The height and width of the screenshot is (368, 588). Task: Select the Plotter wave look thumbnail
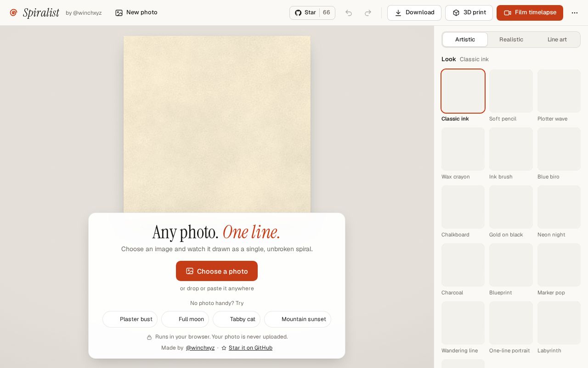pyautogui.click(x=559, y=91)
